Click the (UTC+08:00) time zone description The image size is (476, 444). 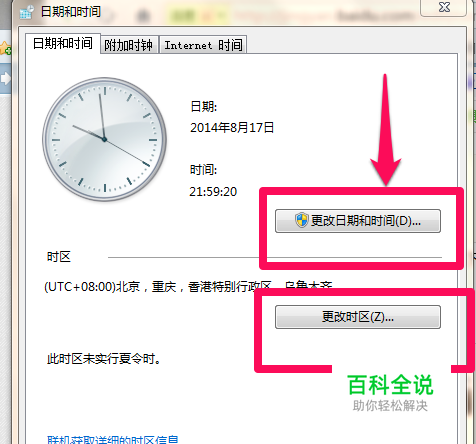(x=188, y=287)
